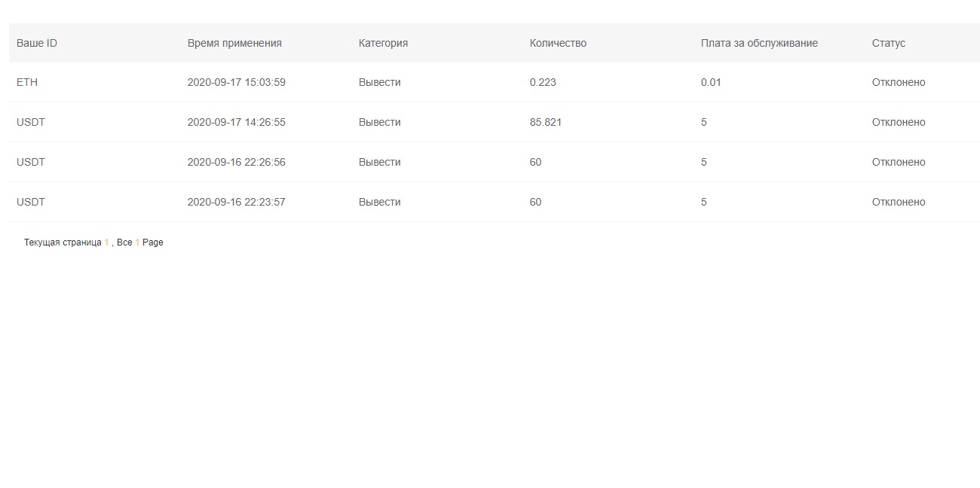Screen dimensions: 980x488
Task: Click timestamp 2020-09-16 22:23:57
Action: [x=236, y=202]
